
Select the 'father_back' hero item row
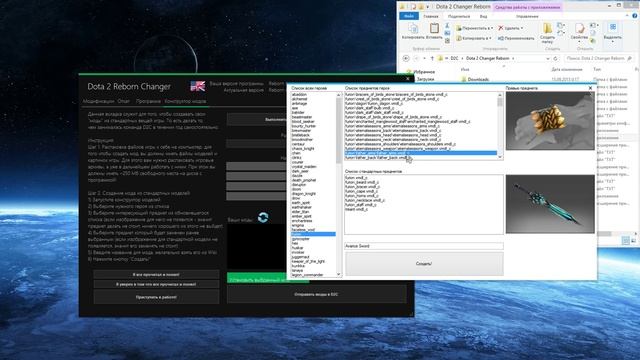pyautogui.click(x=421, y=158)
